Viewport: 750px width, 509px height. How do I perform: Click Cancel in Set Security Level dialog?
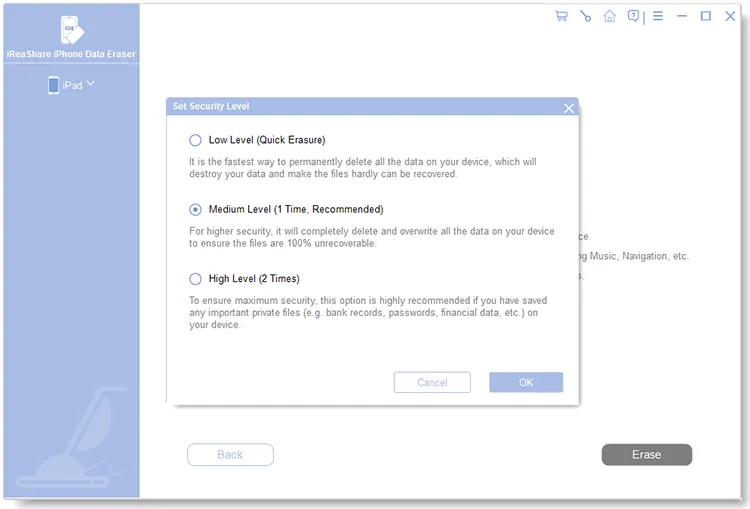(432, 382)
